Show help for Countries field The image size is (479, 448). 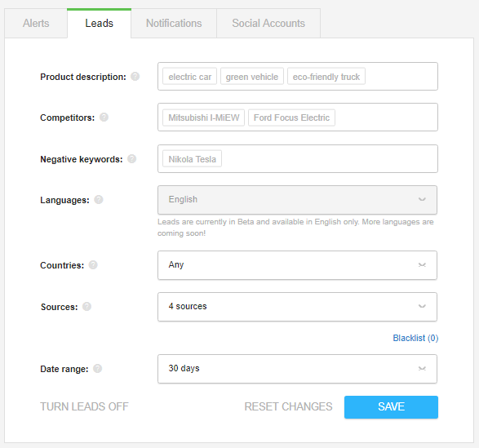93,265
